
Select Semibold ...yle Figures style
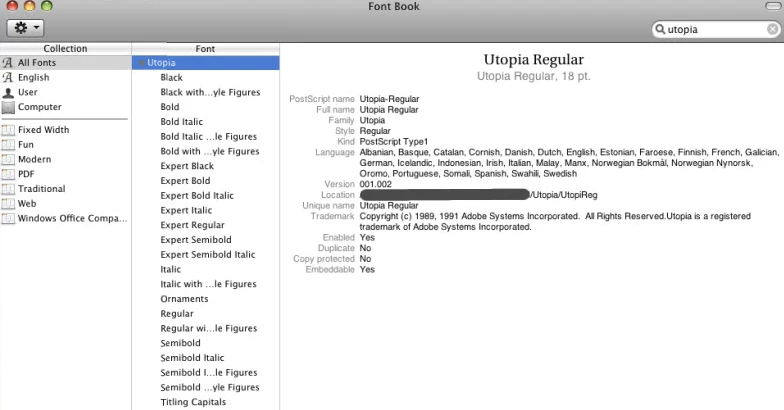210,388
